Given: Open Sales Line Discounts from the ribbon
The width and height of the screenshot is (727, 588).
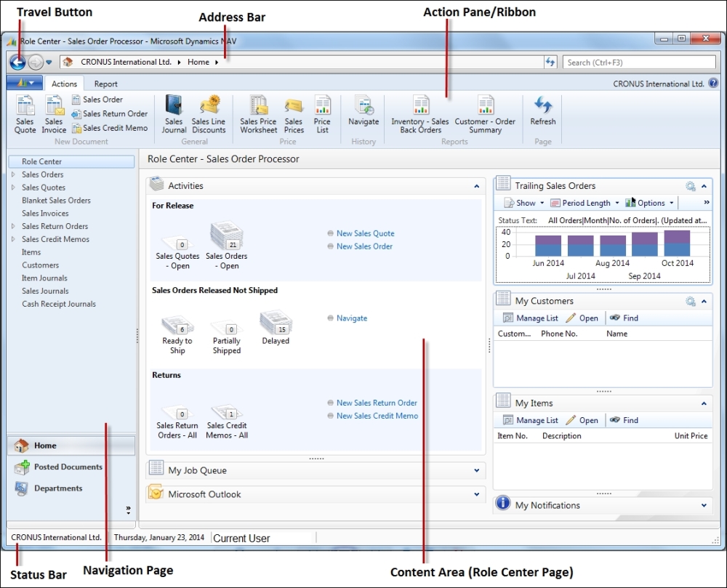Looking at the screenshot, I should pyautogui.click(x=209, y=114).
